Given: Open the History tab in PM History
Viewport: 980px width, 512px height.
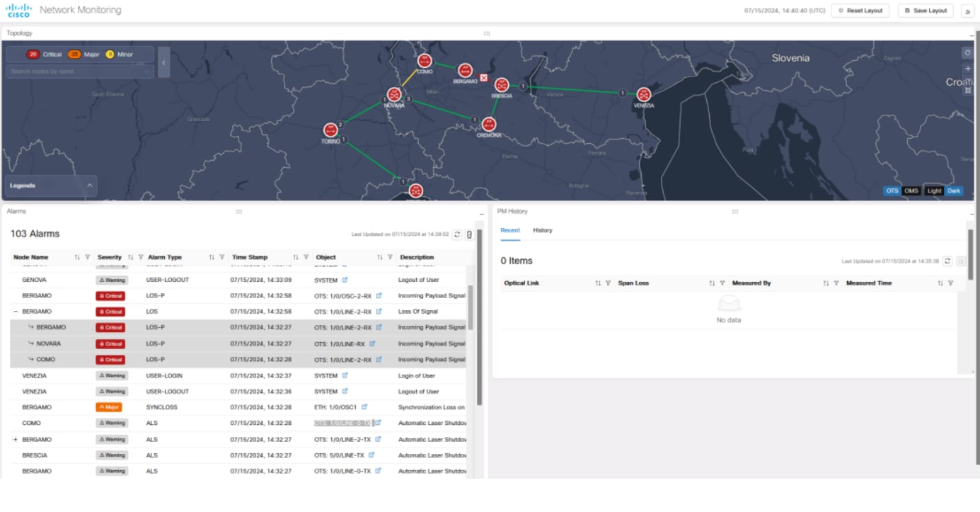Looking at the screenshot, I should [543, 231].
